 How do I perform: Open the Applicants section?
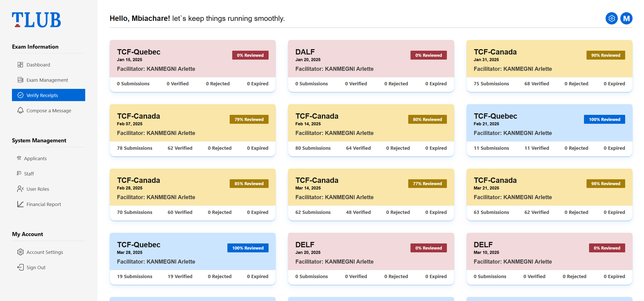click(49, 158)
